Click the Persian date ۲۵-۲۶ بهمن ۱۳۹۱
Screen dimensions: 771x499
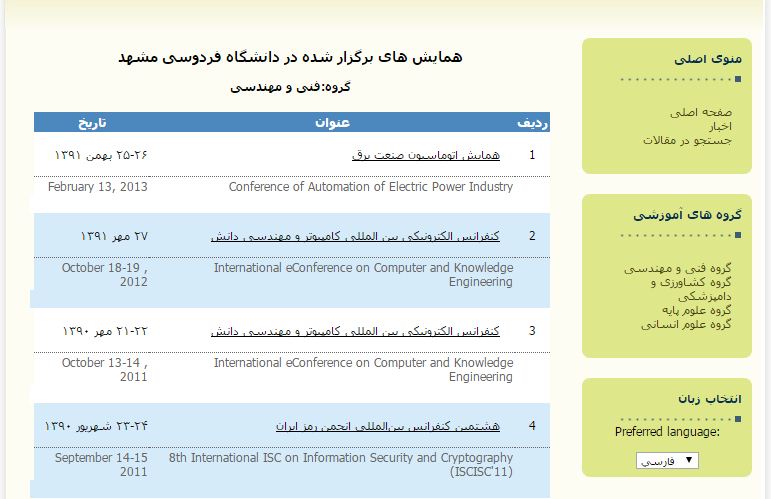(x=101, y=155)
